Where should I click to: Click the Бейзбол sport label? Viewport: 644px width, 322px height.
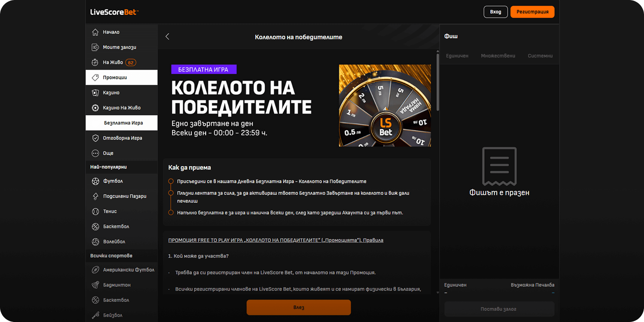click(x=113, y=315)
